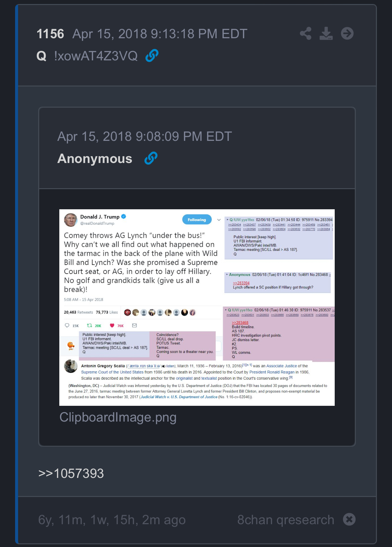The image size is (392, 547).
Task: Click the ClipboardImage.png filename
Action: [118, 417]
